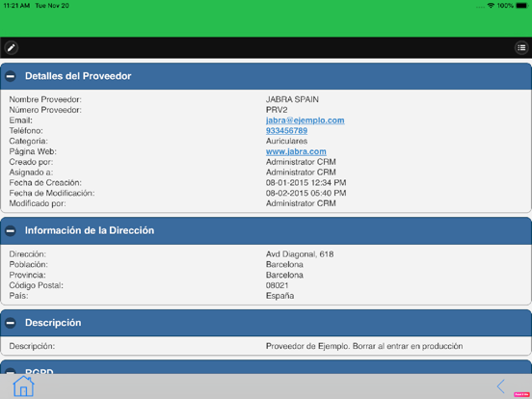Open the www.jabra.com website link

coord(296,151)
